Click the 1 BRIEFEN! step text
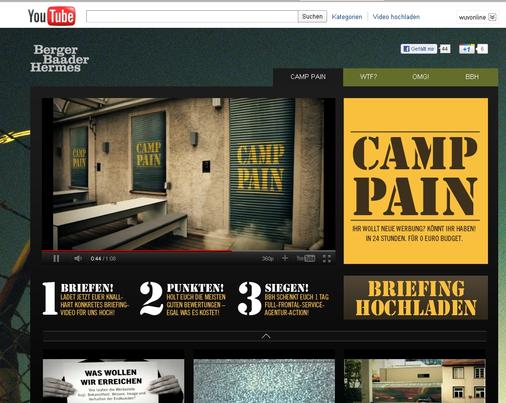 (x=85, y=299)
